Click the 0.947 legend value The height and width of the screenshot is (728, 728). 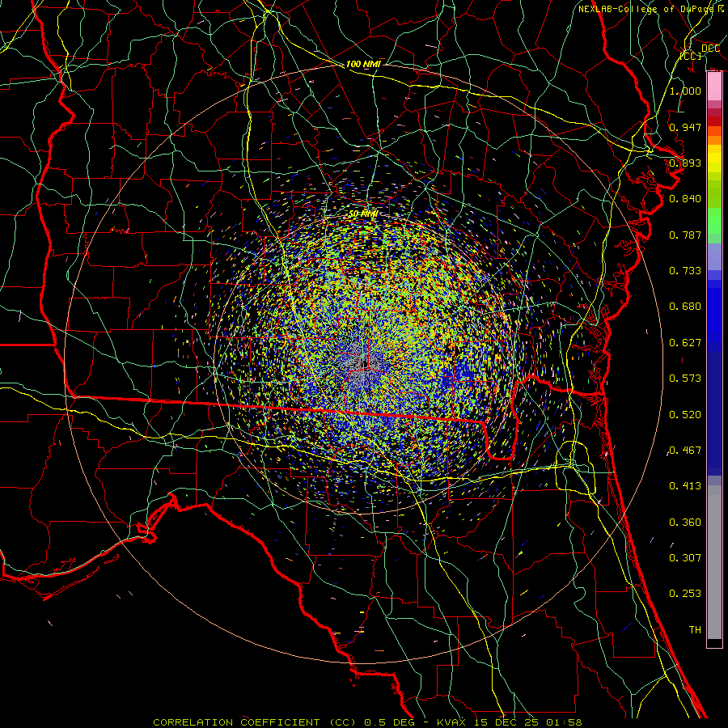[685, 127]
